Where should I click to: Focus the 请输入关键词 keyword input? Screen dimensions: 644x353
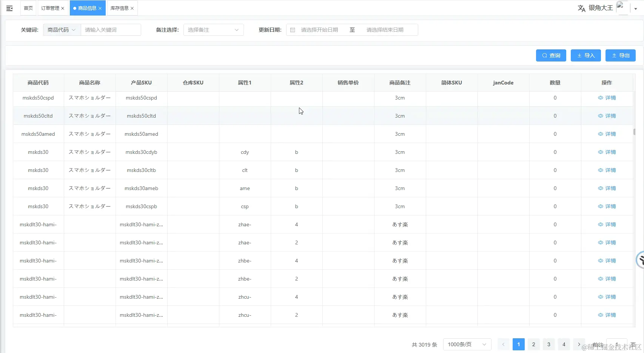111,30
